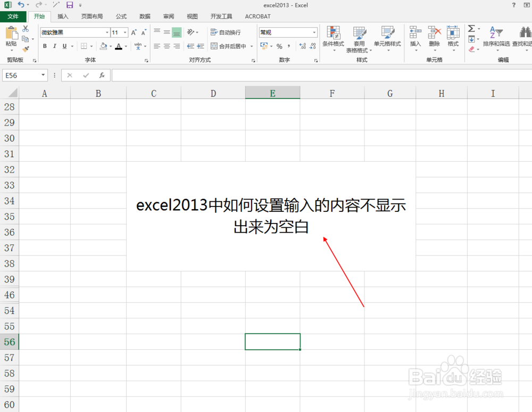Click the fx insert function button
Screen dimensions: 532x412
(x=102, y=75)
